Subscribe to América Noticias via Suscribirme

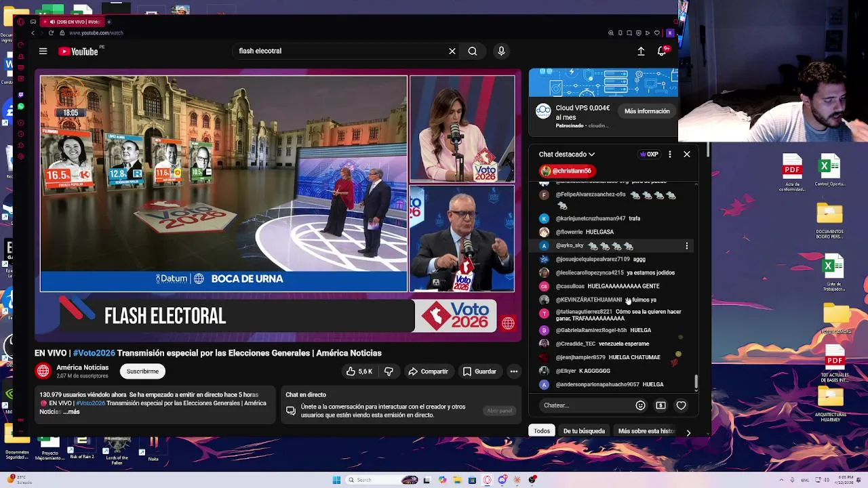[142, 371]
